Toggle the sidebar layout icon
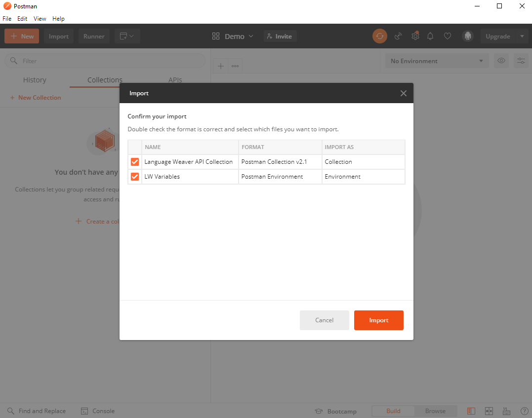 tap(471, 411)
